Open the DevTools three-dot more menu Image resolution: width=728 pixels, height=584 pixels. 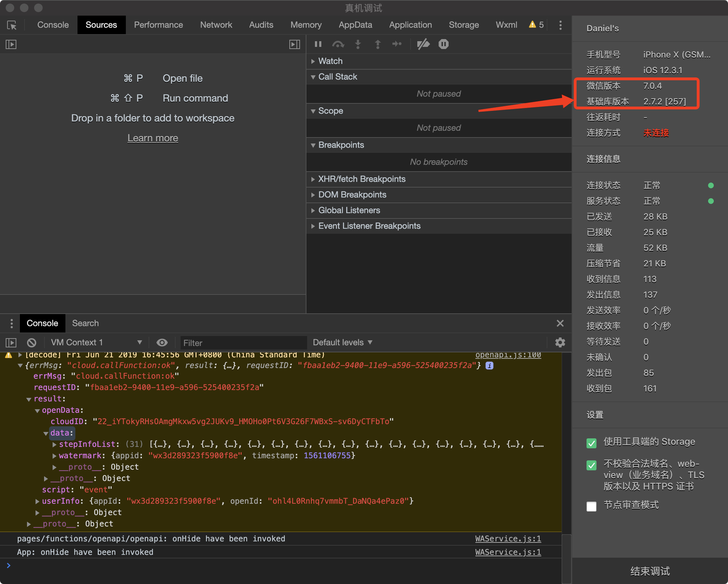(560, 25)
